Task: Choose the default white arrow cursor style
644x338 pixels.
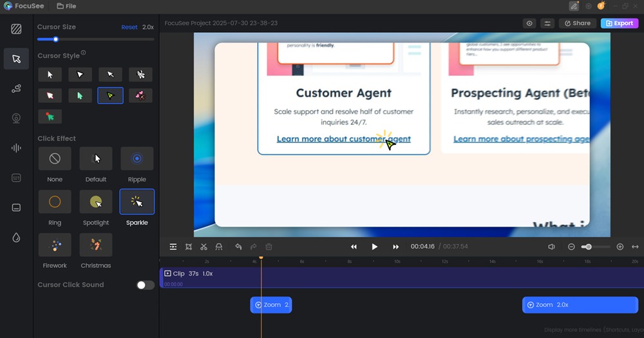Action: [50, 74]
